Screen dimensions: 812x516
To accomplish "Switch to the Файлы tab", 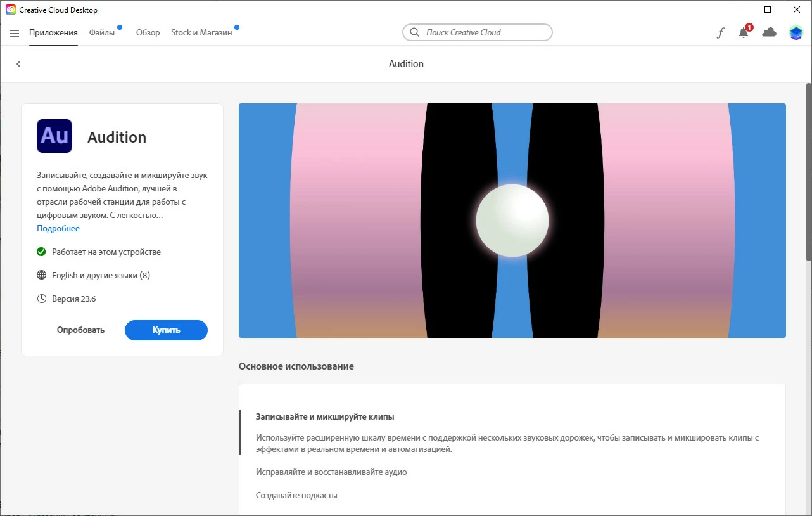I will 102,33.
